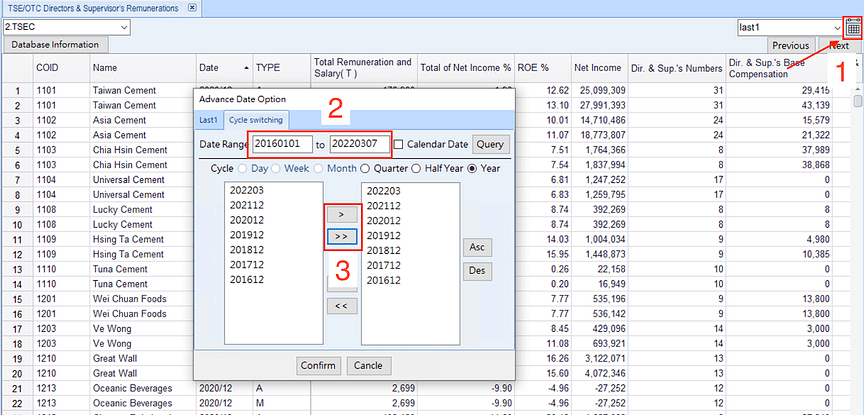Click the Query button
The height and width of the screenshot is (415, 864).
coord(490,144)
